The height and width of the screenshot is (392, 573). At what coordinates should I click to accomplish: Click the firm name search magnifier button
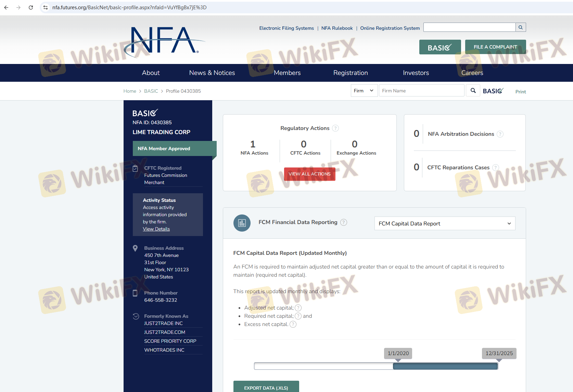(x=473, y=91)
